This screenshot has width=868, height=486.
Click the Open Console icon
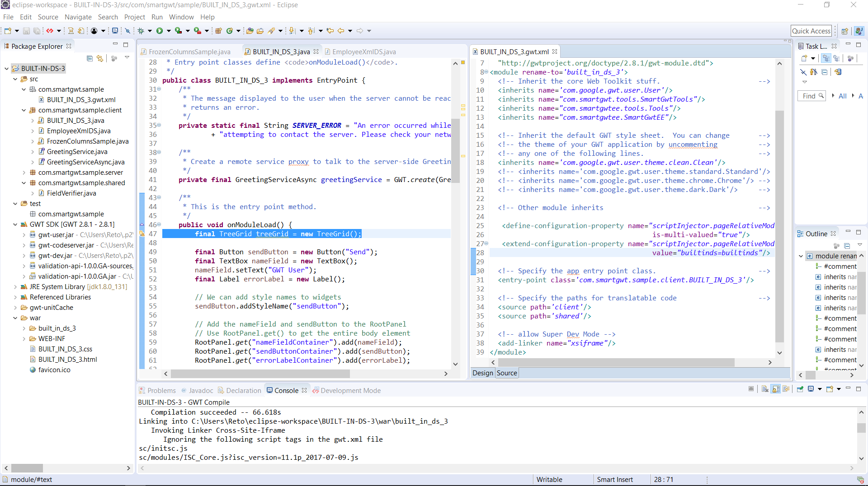pyautogui.click(x=830, y=389)
